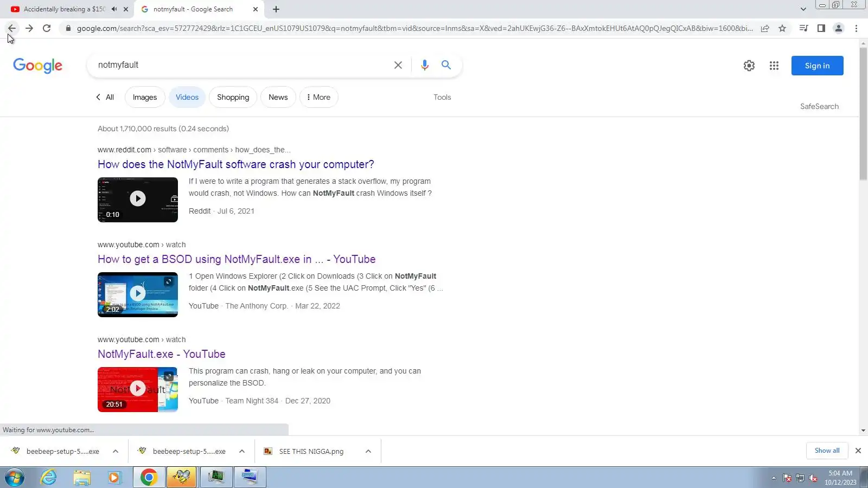
Task: Expand the More search filters
Action: (x=319, y=97)
